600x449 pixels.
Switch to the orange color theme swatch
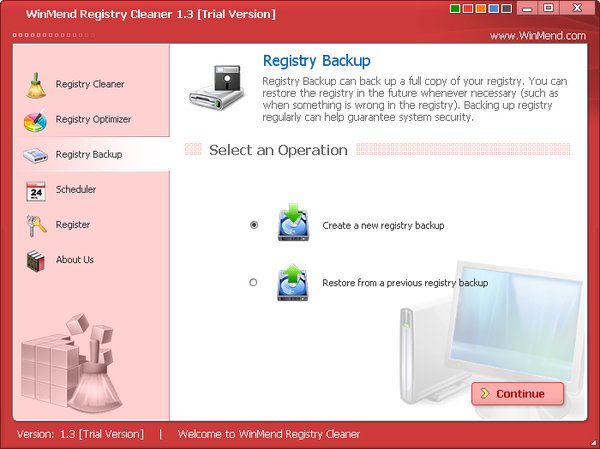point(481,8)
